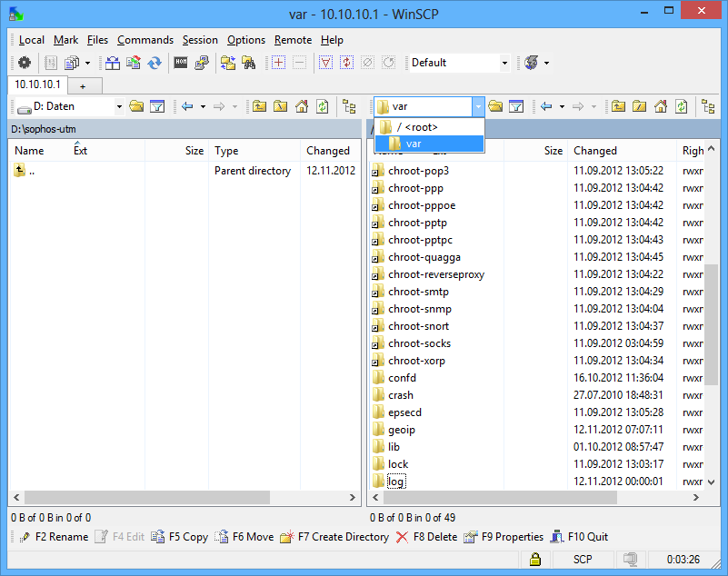Sort local files by Type column
The height and width of the screenshot is (576, 728).
254,151
